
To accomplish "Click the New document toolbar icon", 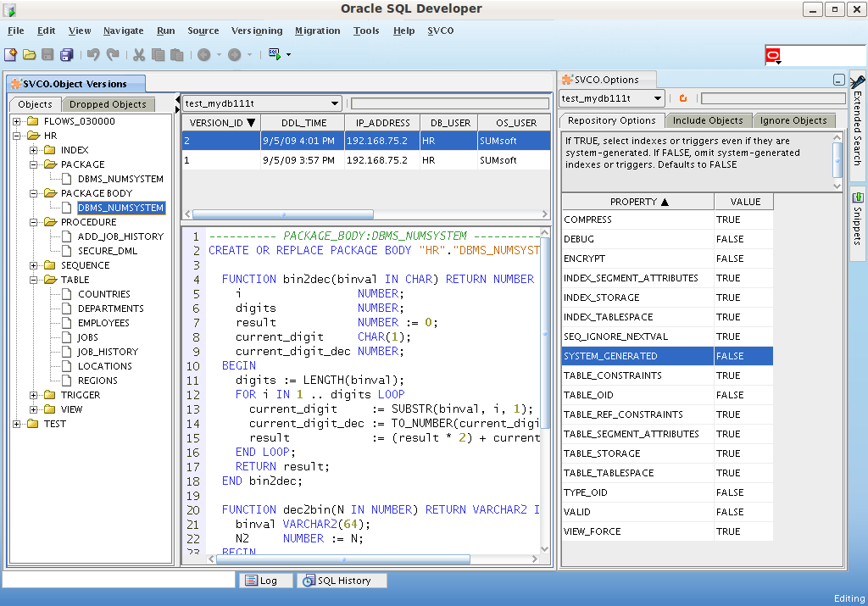I will tap(10, 54).
